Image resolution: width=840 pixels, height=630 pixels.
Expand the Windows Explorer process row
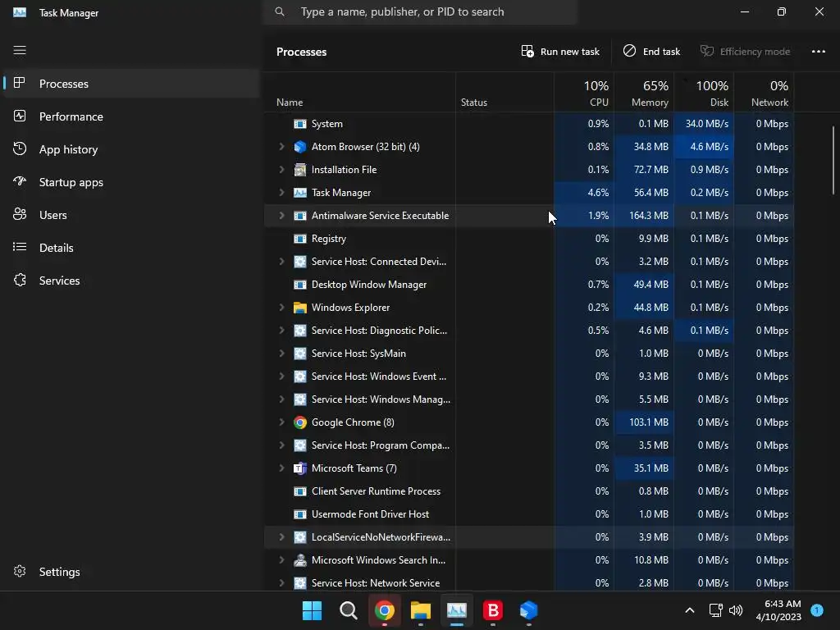pyautogui.click(x=281, y=308)
